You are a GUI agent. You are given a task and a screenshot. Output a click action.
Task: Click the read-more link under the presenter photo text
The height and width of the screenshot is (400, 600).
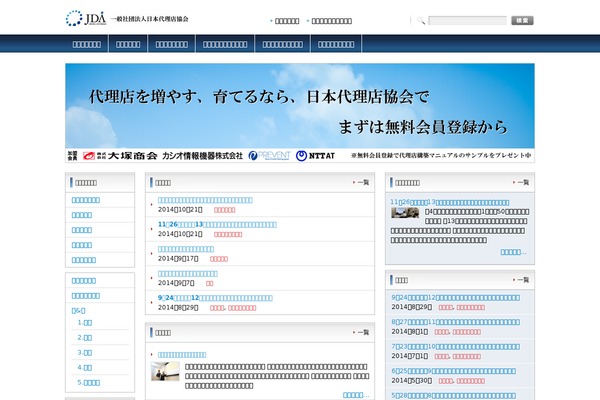click(x=356, y=395)
